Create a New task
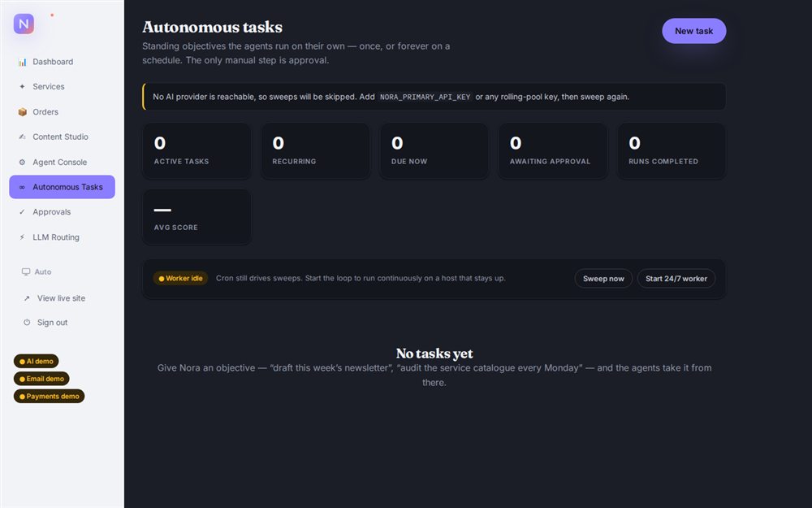 (x=694, y=31)
